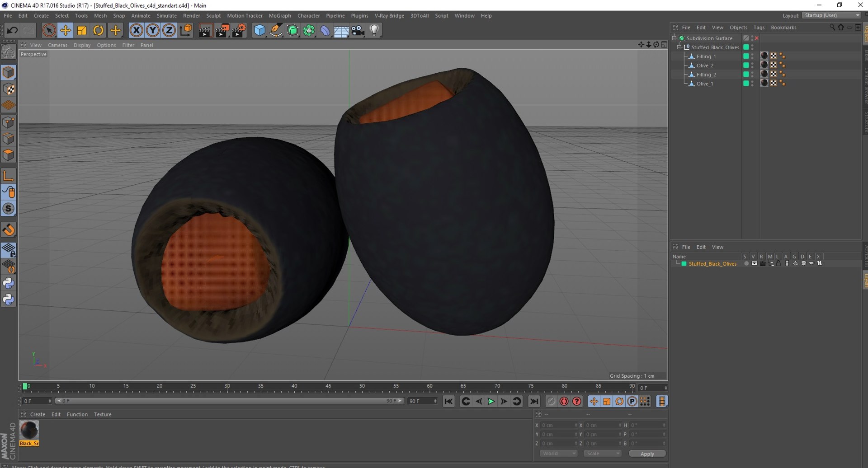Viewport: 868px width, 468px height.
Task: Add a deformer object
Action: [x=325, y=30]
